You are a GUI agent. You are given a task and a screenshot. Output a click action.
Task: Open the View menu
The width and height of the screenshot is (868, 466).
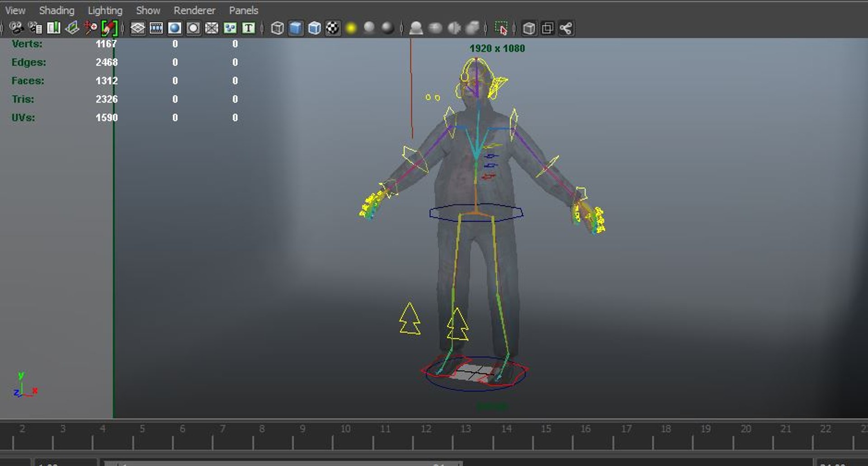click(15, 10)
